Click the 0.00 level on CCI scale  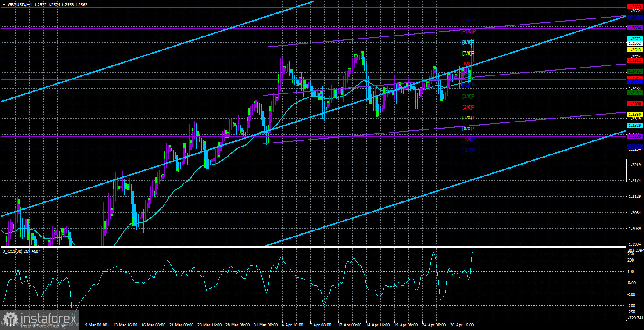[x=632, y=283]
